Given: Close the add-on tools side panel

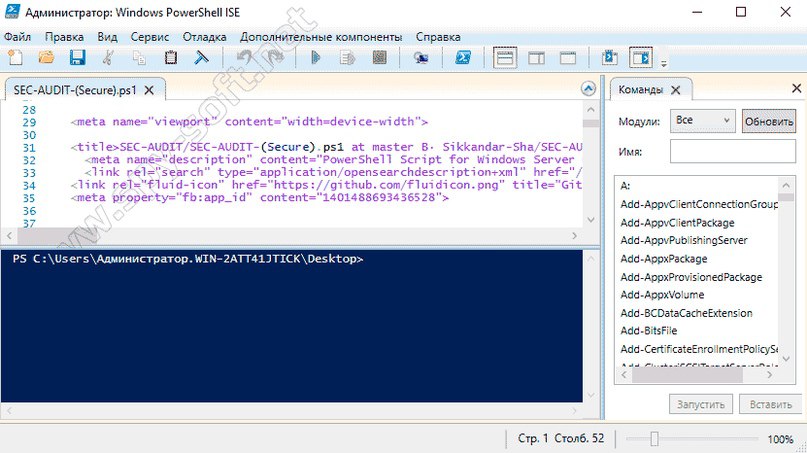Looking at the screenshot, I should click(x=796, y=89).
